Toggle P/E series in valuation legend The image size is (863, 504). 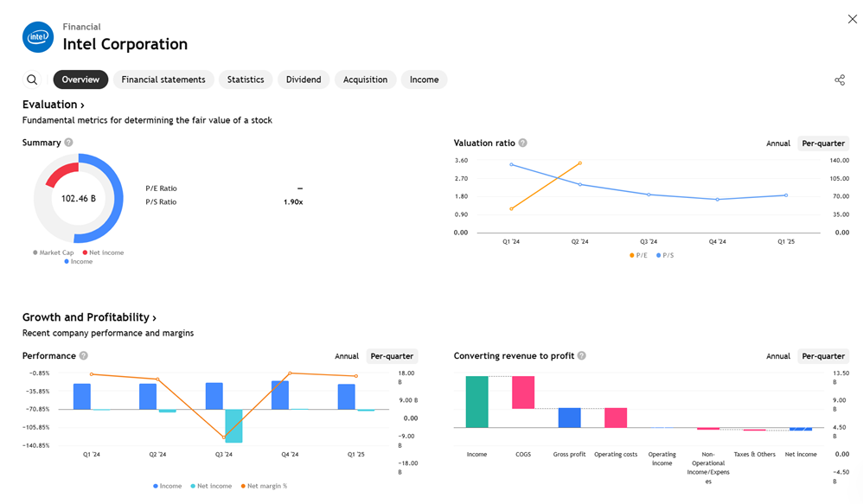(638, 255)
